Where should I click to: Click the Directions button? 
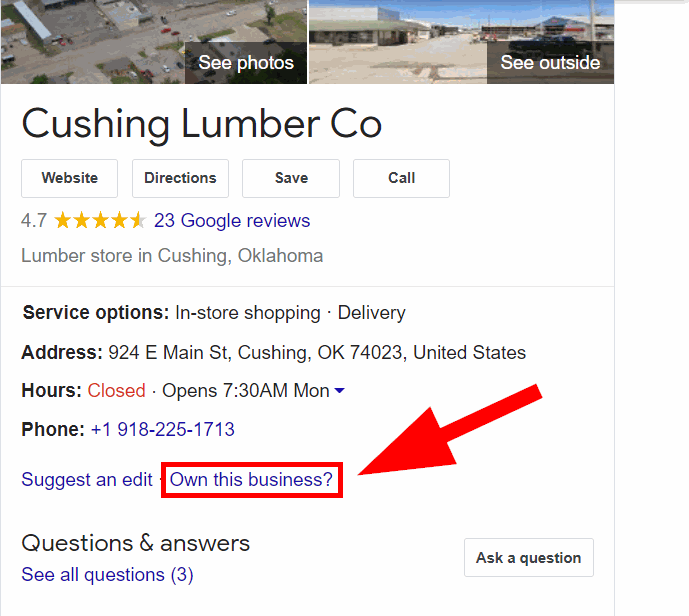point(180,178)
